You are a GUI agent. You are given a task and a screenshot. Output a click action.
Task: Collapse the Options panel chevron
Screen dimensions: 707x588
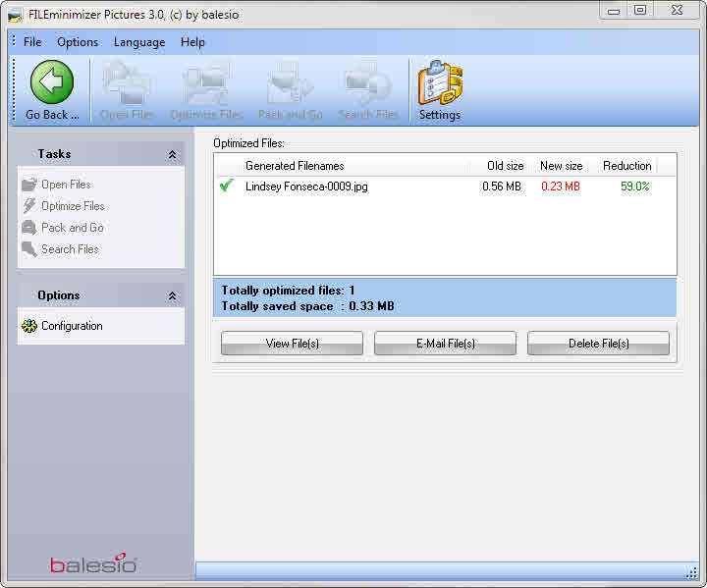[172, 296]
